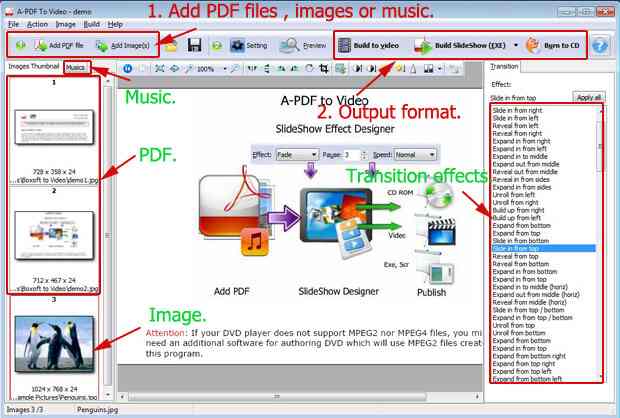Switch to the Musics tab
Image resolution: width=620 pixels, height=418 pixels.
click(75, 68)
